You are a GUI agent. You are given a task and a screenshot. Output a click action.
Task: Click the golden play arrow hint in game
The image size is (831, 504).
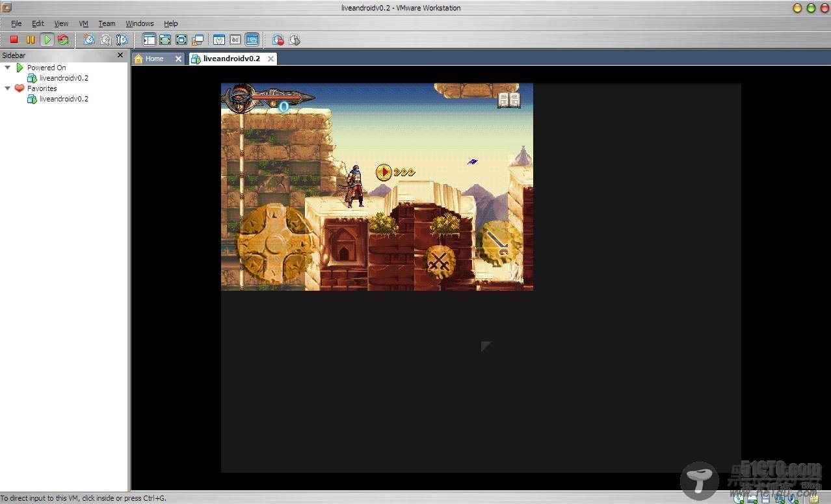tap(384, 172)
